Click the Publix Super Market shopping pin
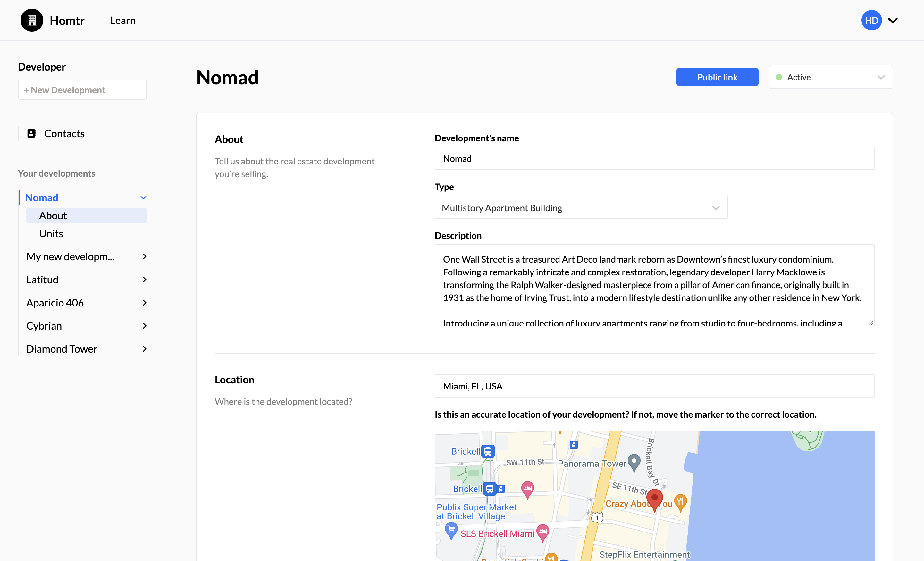This screenshot has width=924, height=561. point(451,531)
